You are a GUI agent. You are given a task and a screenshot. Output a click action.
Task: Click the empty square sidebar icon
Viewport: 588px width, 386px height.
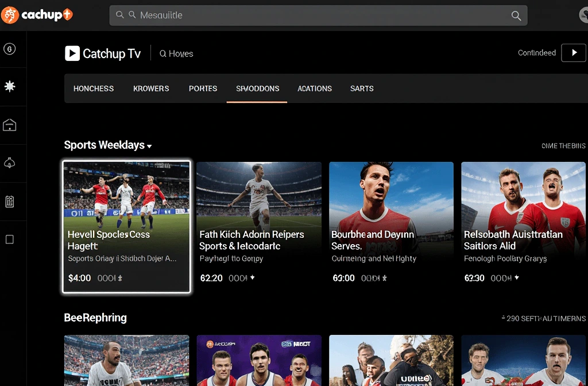10,240
